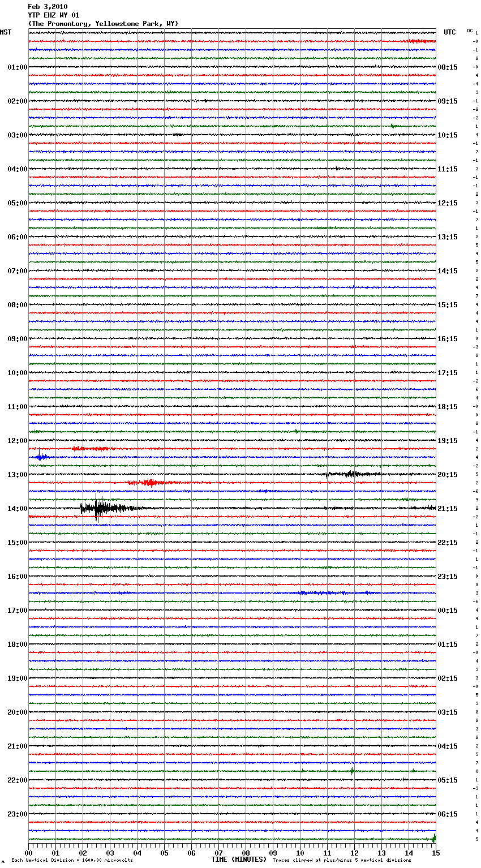Click the 08:15 UTC time label
This screenshot has width=481, height=868.
tap(448, 67)
